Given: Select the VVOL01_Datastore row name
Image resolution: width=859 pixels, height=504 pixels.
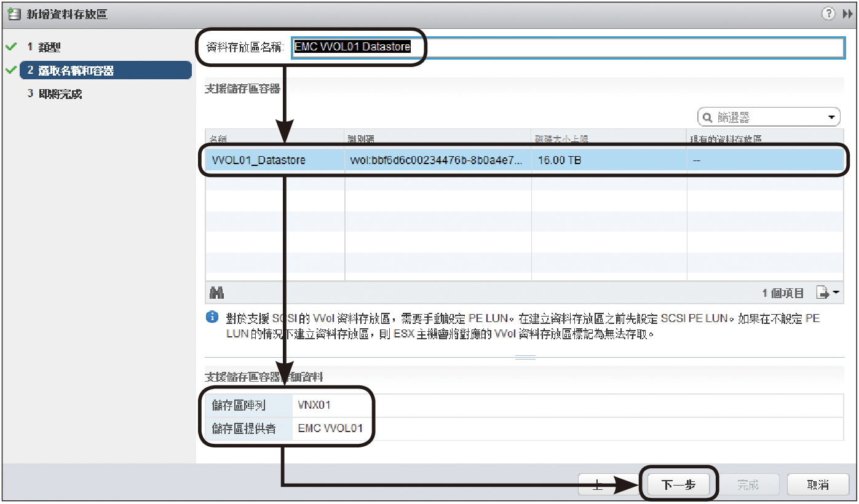Looking at the screenshot, I should click(x=259, y=160).
